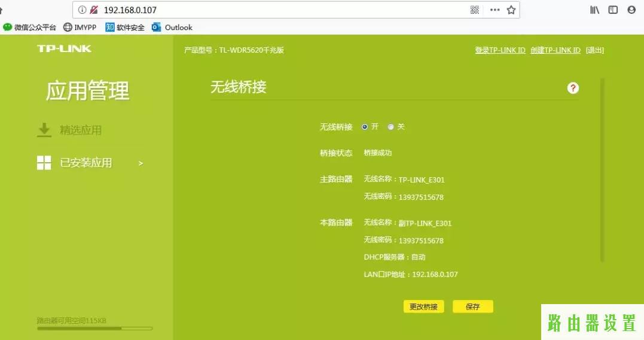The height and width of the screenshot is (340, 644).
Task: Click the 路由器可用空间115KB label
Action: (x=72, y=321)
